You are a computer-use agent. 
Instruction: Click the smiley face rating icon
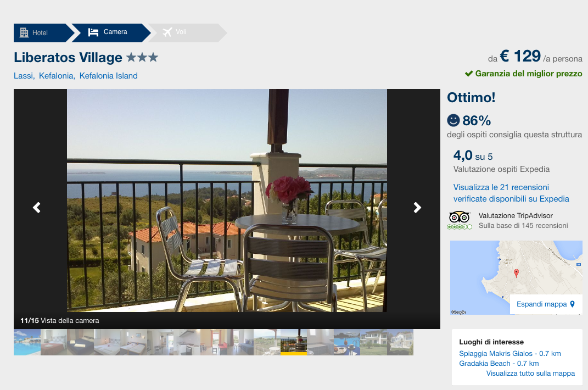[453, 120]
